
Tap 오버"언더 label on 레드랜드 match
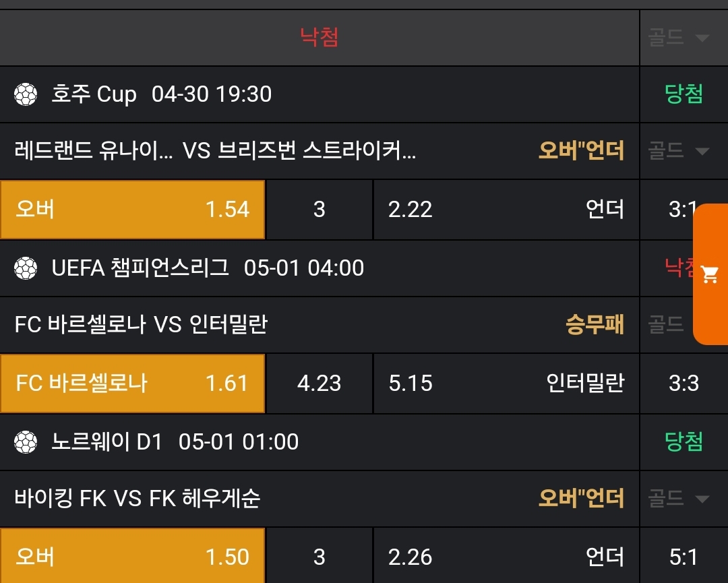pyautogui.click(x=581, y=151)
